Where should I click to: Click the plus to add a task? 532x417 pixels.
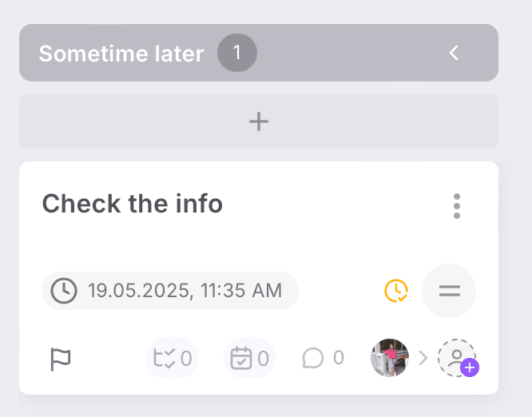(x=259, y=121)
